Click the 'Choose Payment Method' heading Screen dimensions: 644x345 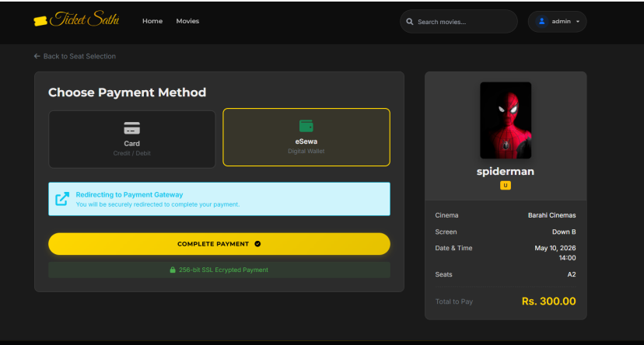(x=127, y=92)
